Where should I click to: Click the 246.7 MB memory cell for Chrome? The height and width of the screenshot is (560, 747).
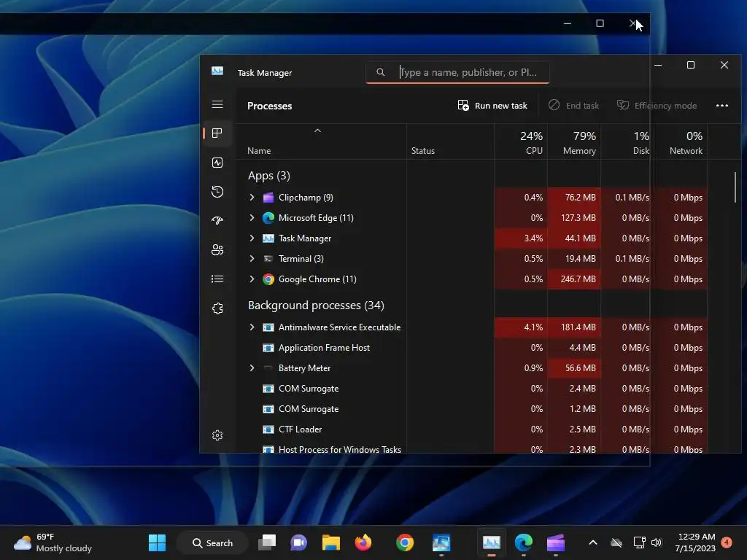click(574, 279)
